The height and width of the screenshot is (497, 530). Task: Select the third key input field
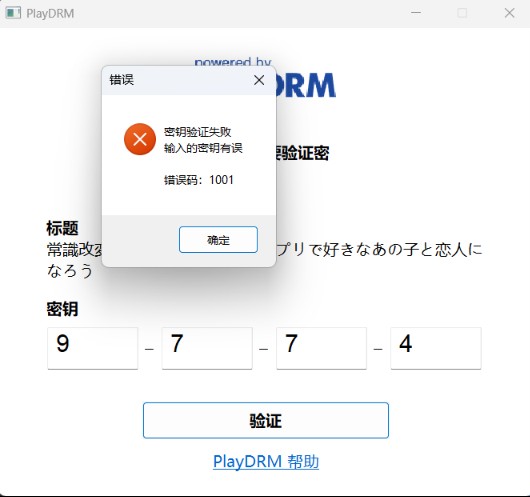tap(321, 348)
